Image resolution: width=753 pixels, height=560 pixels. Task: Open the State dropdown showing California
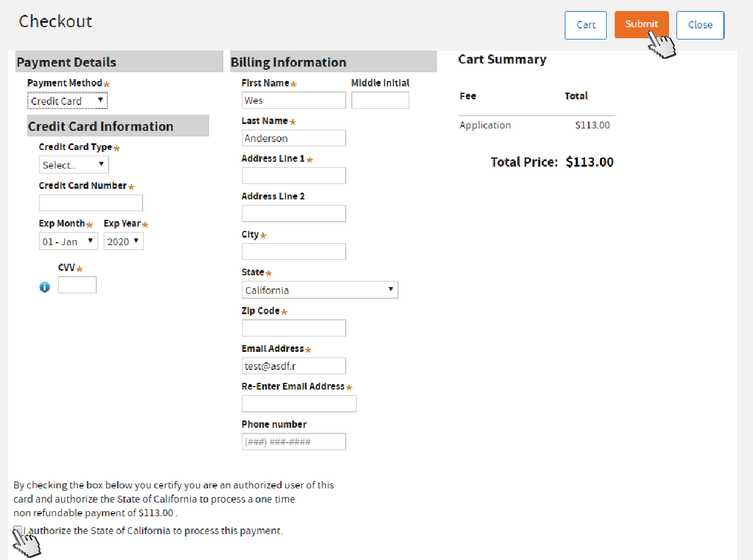tap(320, 290)
